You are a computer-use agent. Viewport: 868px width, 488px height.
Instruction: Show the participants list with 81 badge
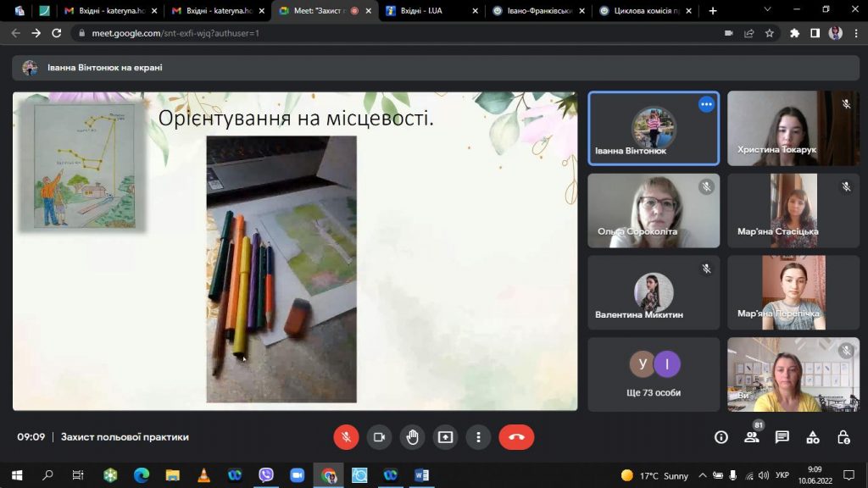(752, 437)
